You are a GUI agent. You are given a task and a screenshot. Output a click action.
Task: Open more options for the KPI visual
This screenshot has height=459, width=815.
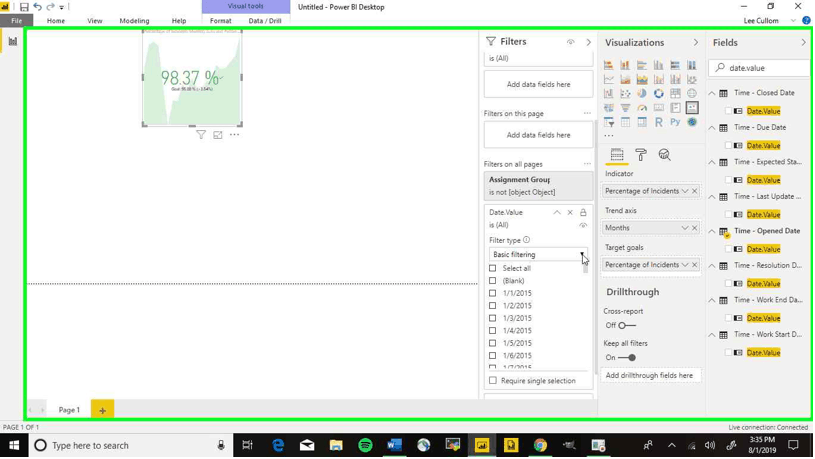coord(234,135)
